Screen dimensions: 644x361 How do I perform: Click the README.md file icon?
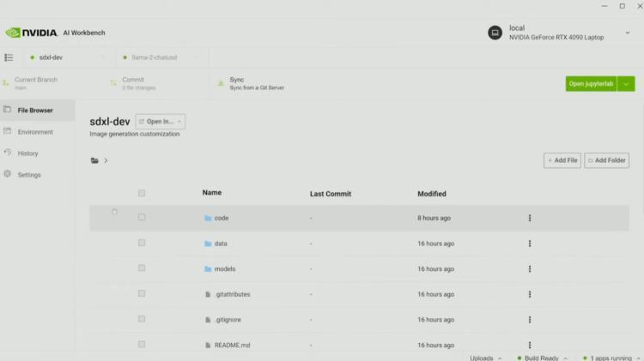(208, 345)
